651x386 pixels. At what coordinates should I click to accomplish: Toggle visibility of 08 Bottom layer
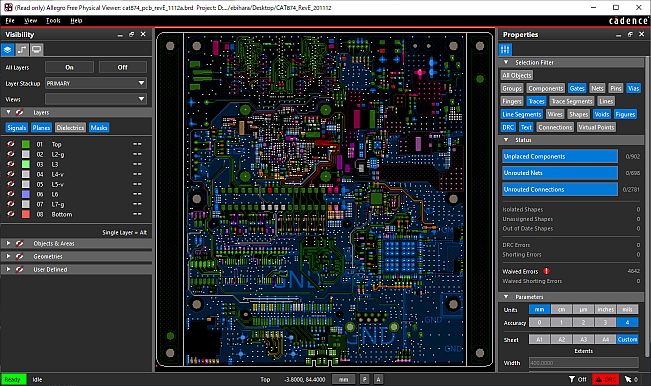tap(11, 214)
